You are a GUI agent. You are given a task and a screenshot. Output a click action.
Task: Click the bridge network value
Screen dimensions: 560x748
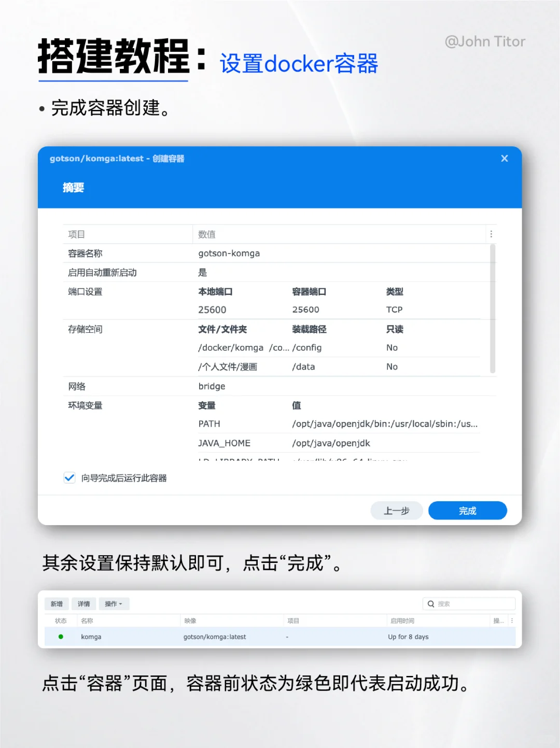(x=212, y=386)
